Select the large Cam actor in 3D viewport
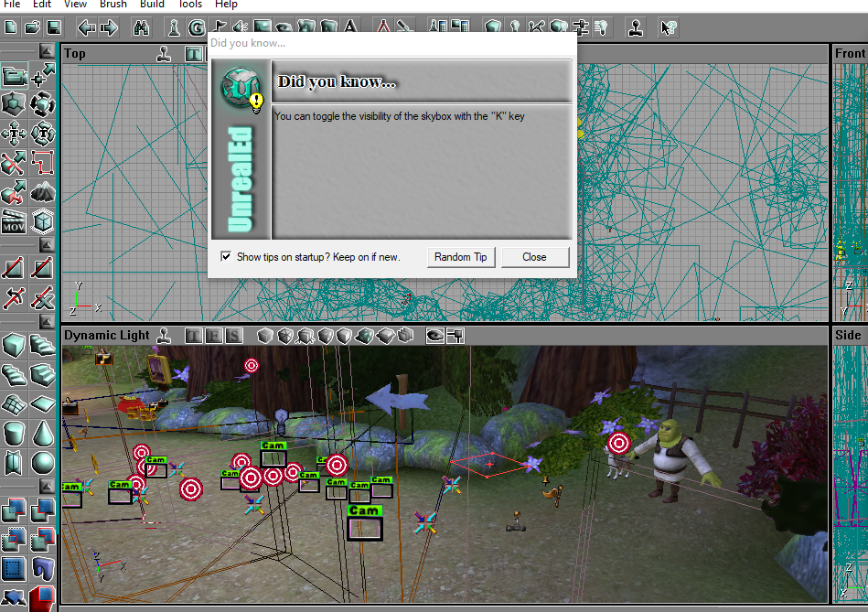This screenshot has height=612, width=868. point(364,522)
